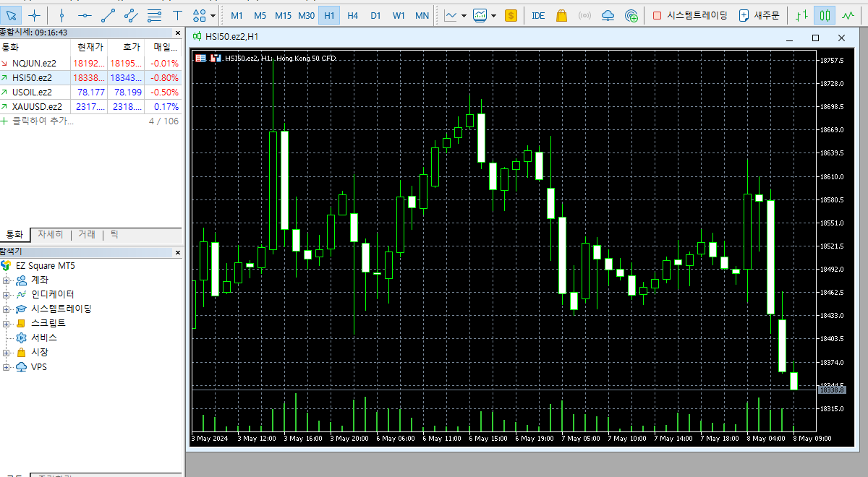The height and width of the screenshot is (477, 868).
Task: Draw a vertical line object
Action: point(62,15)
